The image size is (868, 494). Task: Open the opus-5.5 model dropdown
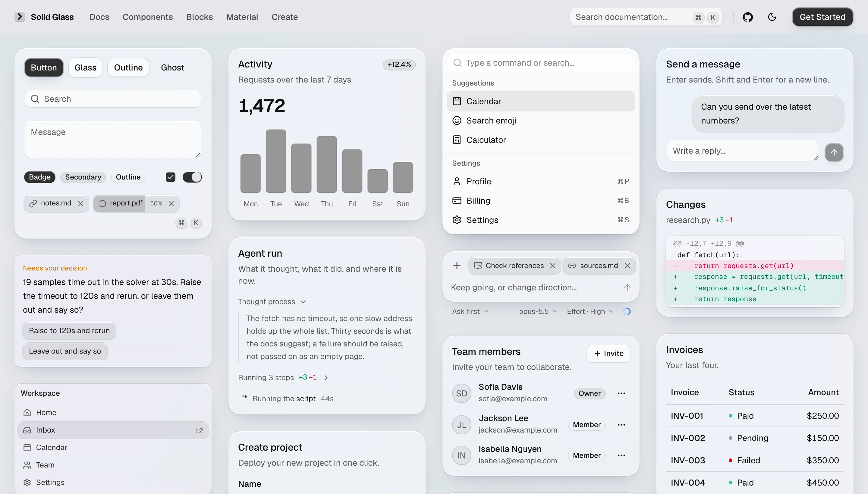click(x=538, y=311)
